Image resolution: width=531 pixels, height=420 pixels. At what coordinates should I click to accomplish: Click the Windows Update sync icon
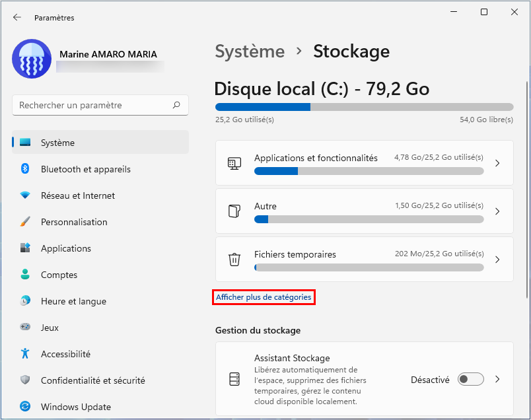[x=25, y=406]
